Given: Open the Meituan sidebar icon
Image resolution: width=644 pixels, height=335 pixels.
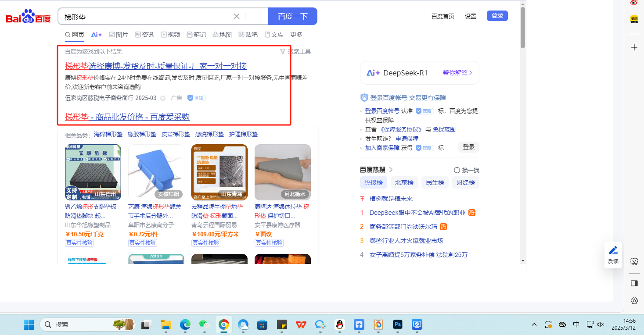Looking at the screenshot, I should [634, 19].
